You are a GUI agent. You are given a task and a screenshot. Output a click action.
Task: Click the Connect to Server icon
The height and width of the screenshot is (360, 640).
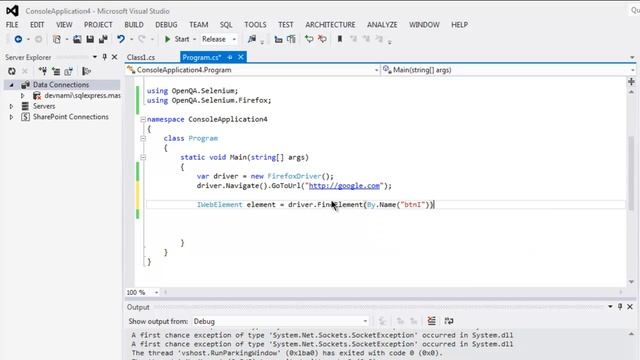pos(56,71)
